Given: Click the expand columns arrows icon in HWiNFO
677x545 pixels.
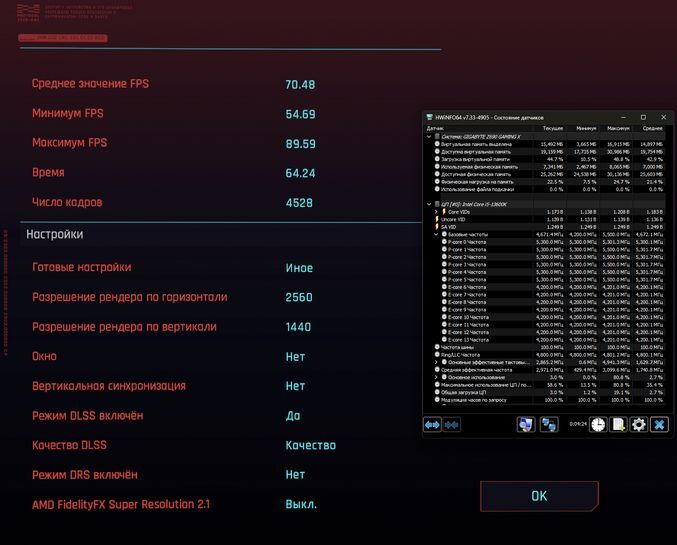Looking at the screenshot, I should click(x=432, y=424).
